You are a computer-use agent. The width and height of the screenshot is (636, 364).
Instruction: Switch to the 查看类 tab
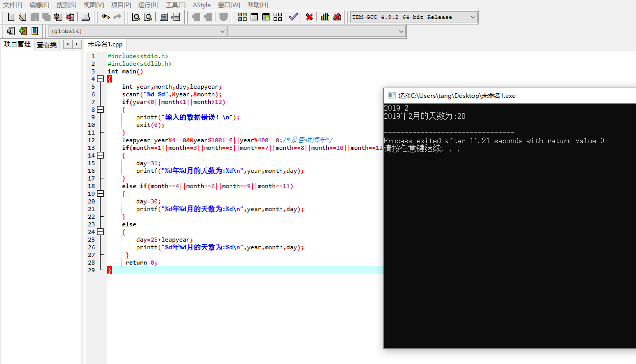pos(46,45)
